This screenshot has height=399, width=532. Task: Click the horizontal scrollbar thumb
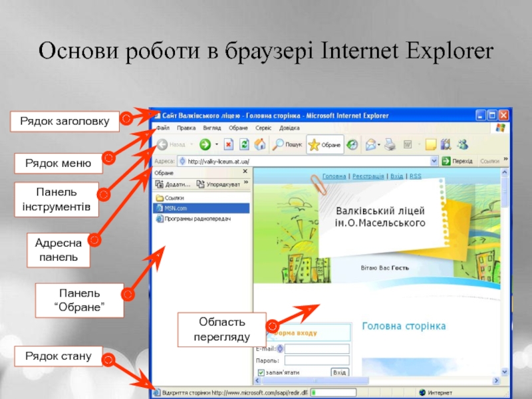(x=315, y=380)
